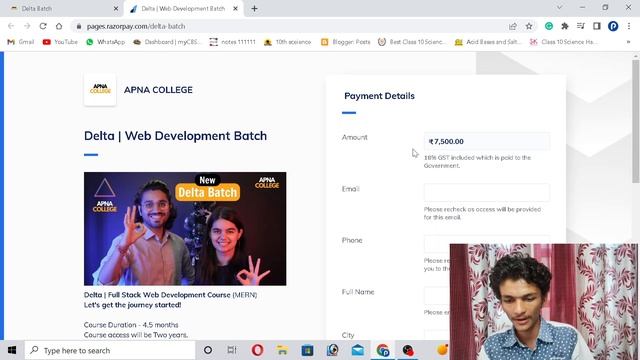Open the media control icon in toolbar
The height and width of the screenshot is (360, 640).
click(x=581, y=26)
